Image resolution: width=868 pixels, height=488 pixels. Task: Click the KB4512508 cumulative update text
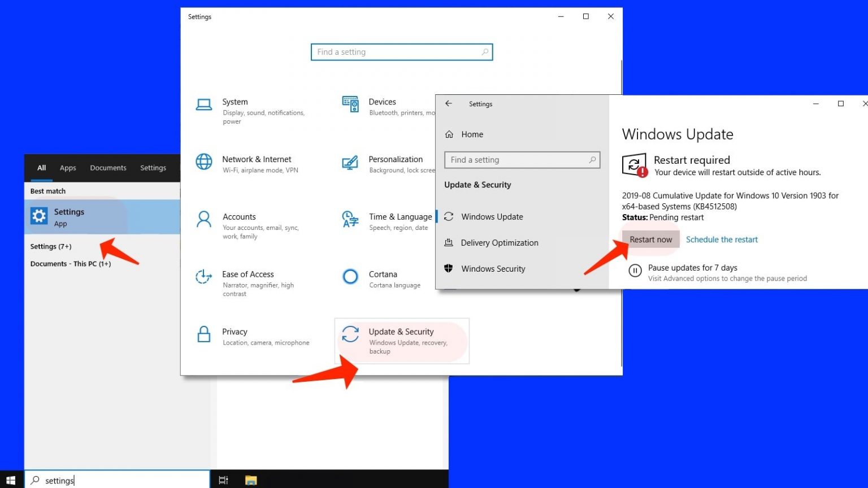(x=730, y=201)
